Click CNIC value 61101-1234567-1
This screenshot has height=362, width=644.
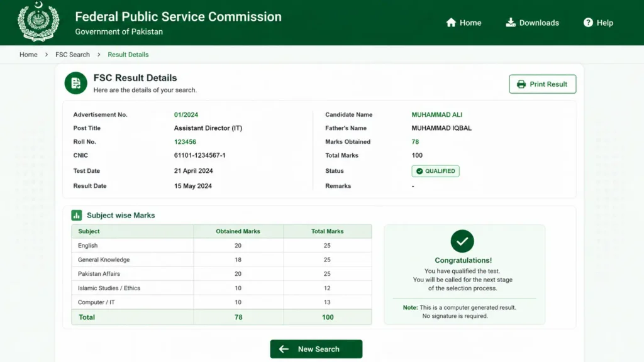pyautogui.click(x=199, y=156)
